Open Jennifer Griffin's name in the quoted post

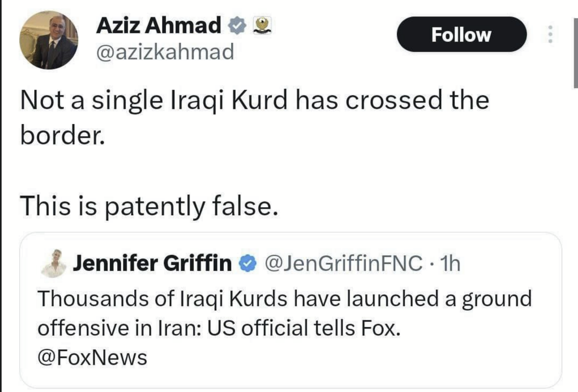152,263
